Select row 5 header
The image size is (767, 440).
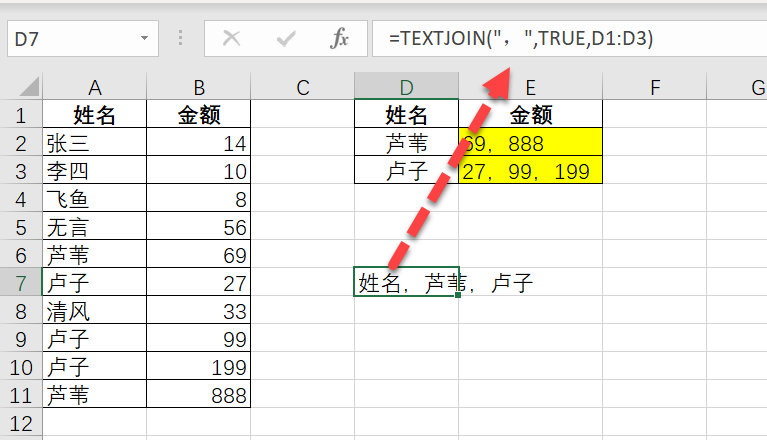coord(21,227)
